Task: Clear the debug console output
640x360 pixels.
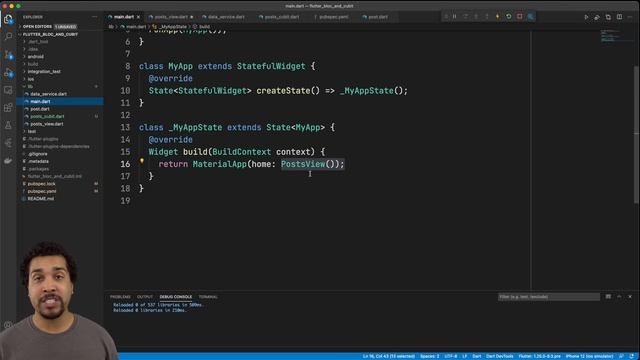Action: 608,297
